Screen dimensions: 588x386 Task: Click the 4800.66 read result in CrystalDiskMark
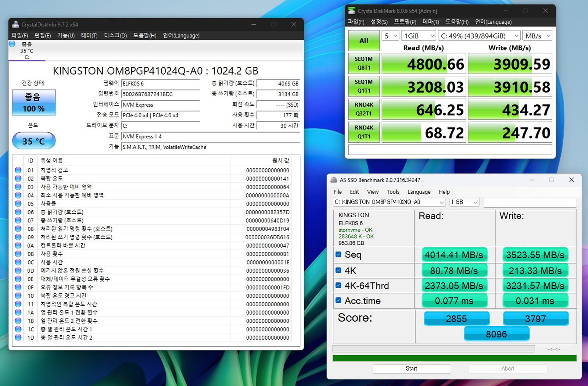(424, 64)
